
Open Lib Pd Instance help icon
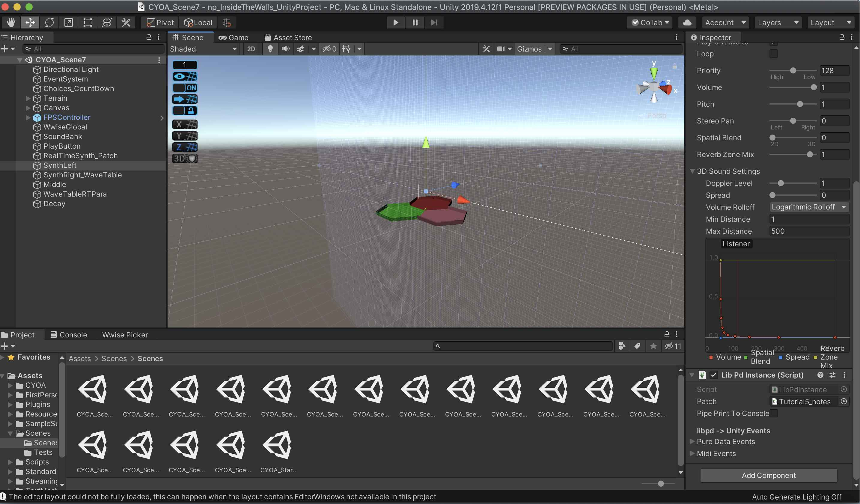pos(820,375)
